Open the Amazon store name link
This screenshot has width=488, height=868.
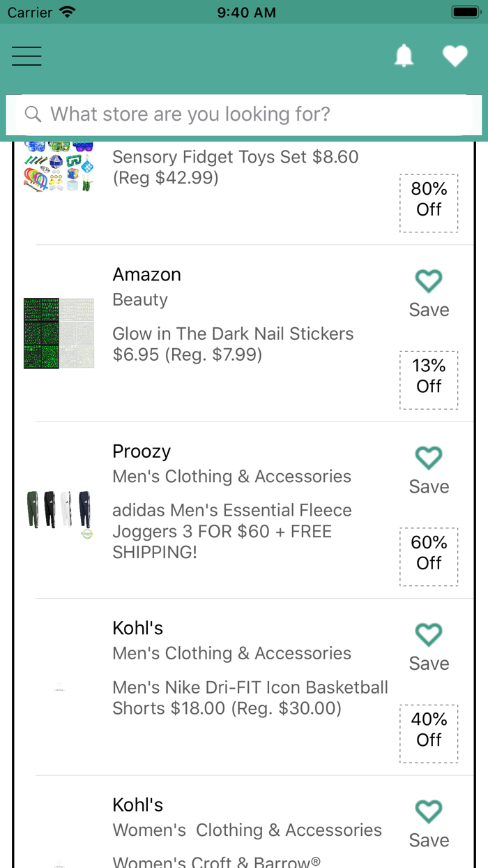(x=146, y=274)
